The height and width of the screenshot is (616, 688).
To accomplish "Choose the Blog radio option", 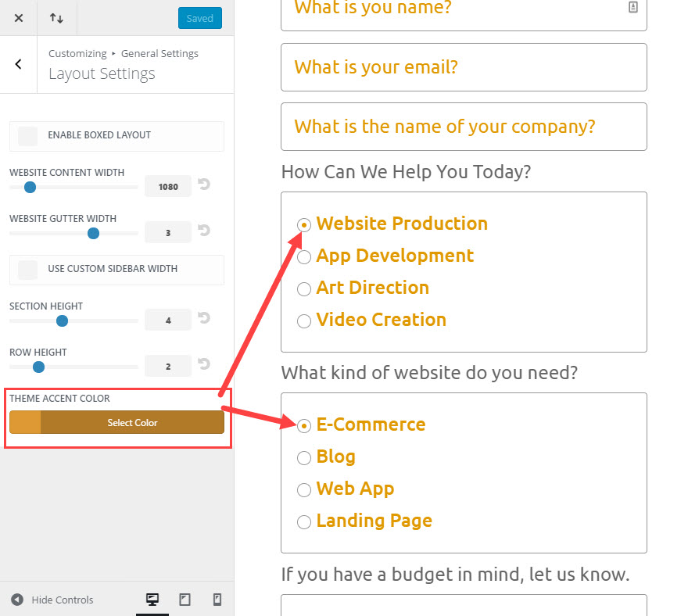I will click(304, 457).
